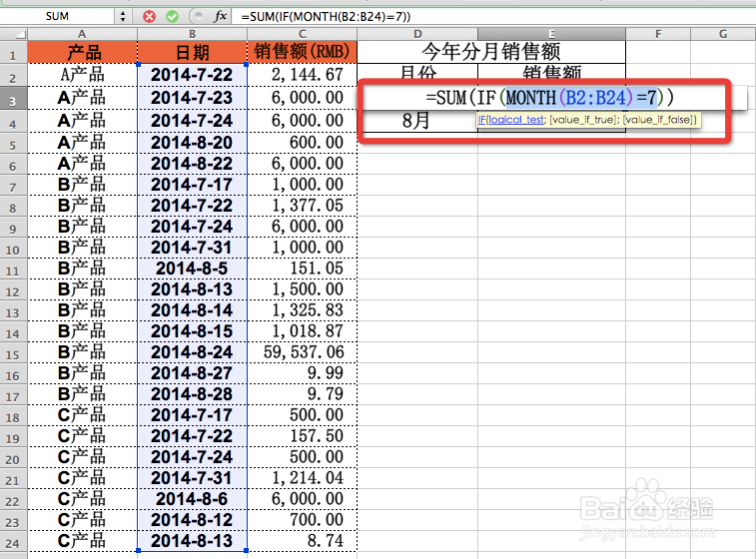Click sales value 8.74
Image resolution: width=756 pixels, height=559 pixels.
tap(303, 541)
